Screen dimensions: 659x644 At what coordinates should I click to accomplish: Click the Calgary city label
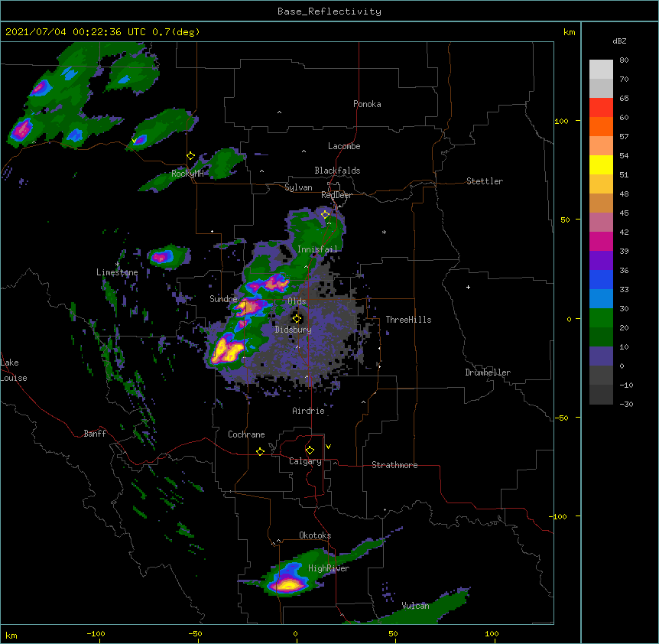305,461
